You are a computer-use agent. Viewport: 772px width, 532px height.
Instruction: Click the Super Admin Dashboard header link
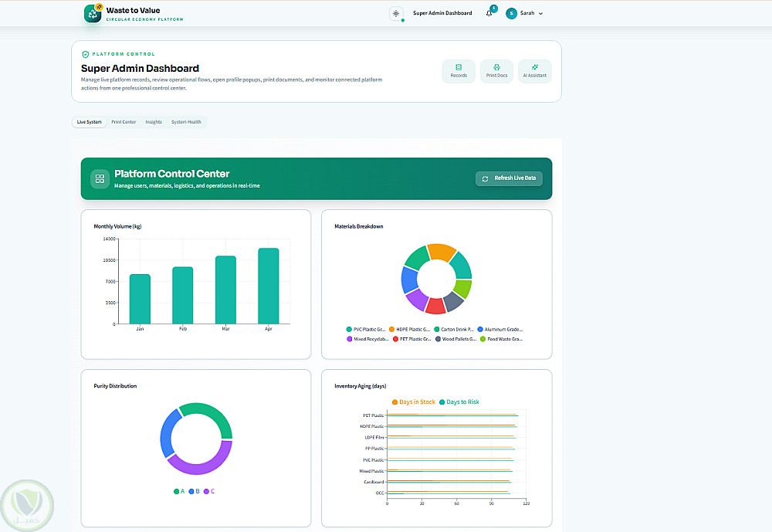click(442, 13)
